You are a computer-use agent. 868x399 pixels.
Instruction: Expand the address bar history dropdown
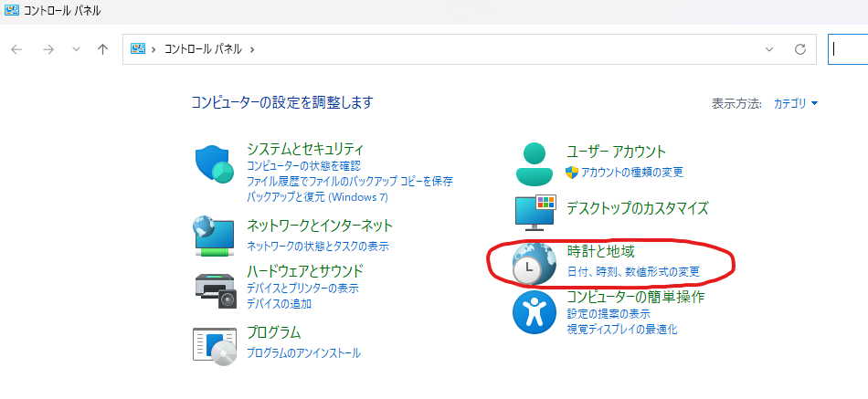(769, 49)
